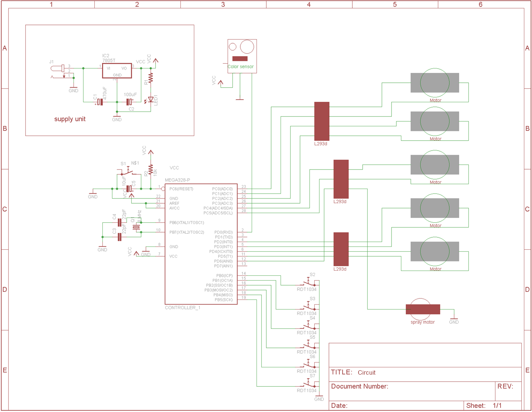Click the AREF pin label
Image resolution: width=532 pixels, height=412 pixels.
[174, 203]
